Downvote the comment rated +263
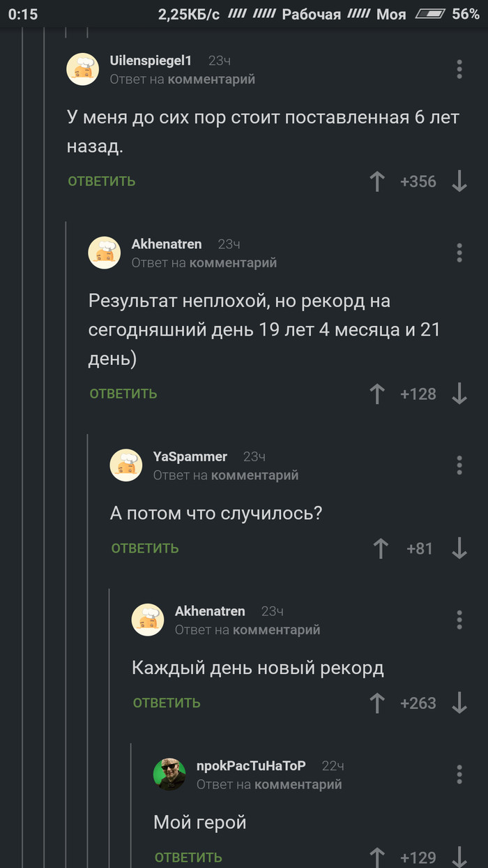The width and height of the screenshot is (488, 868). pos(459,703)
